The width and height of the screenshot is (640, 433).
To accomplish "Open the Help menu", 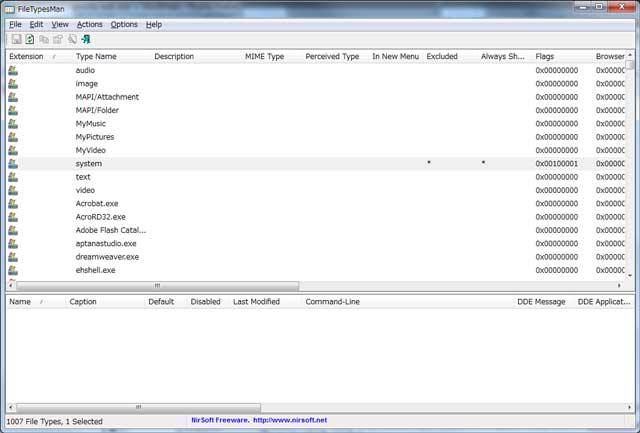I will click(x=153, y=24).
